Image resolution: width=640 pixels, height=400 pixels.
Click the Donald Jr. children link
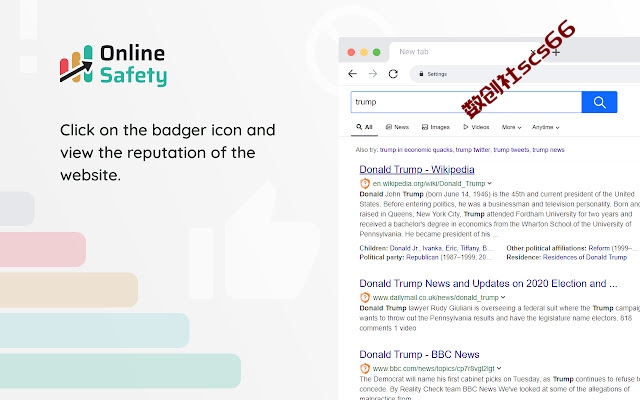(x=404, y=248)
